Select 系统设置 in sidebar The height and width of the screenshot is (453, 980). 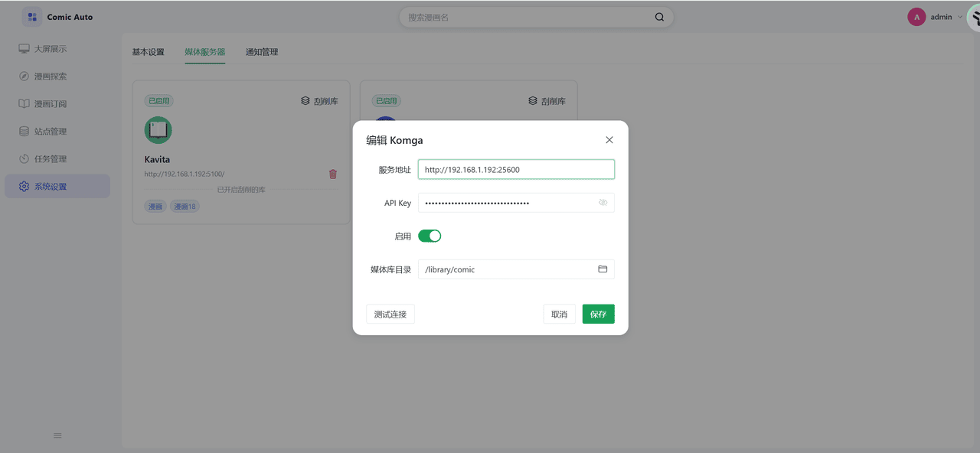pyautogui.click(x=57, y=187)
